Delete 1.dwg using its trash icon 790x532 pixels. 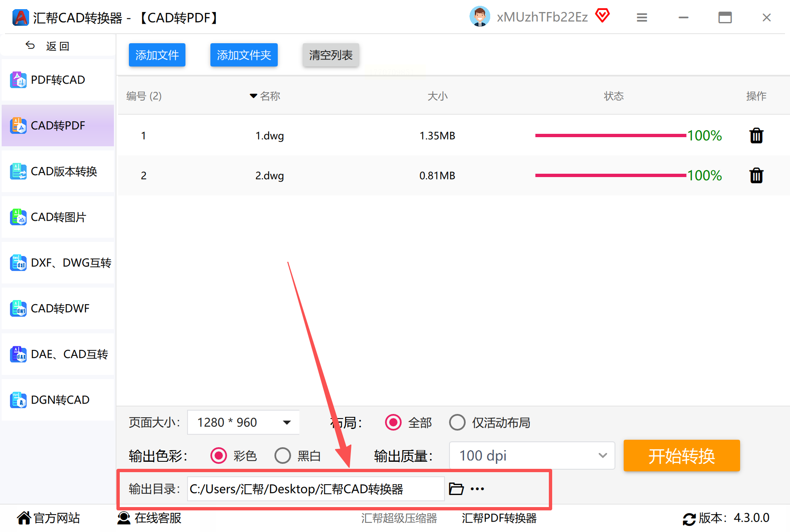pyautogui.click(x=756, y=135)
